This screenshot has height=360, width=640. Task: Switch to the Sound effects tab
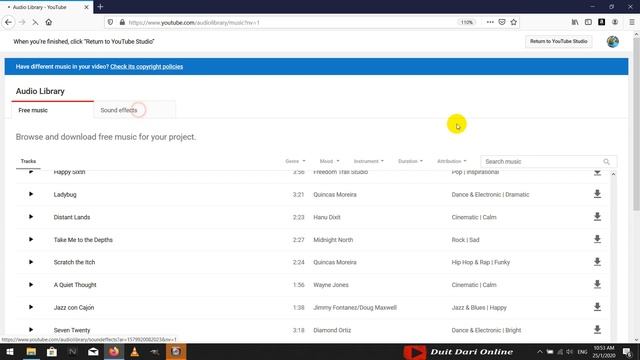coord(135,110)
